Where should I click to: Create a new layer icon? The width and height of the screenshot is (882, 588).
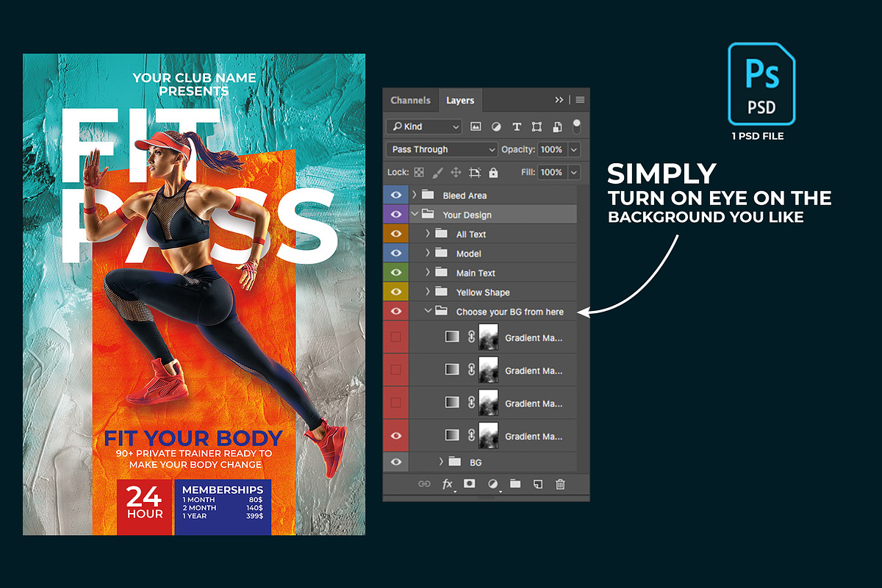[538, 484]
